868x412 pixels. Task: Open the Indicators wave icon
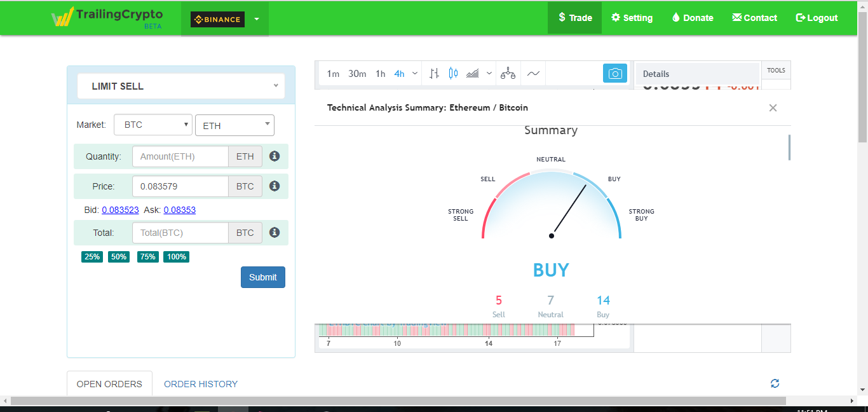point(533,74)
